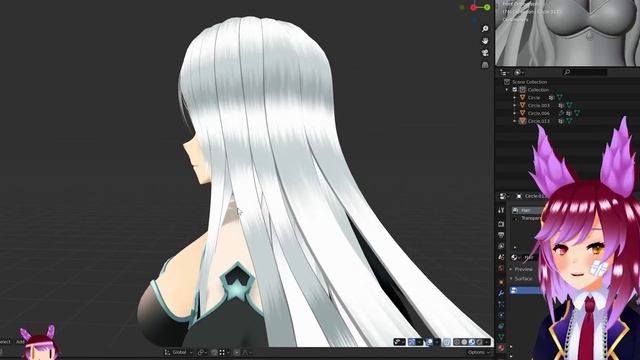
Task: Switch to material preview shading
Action: point(472,342)
